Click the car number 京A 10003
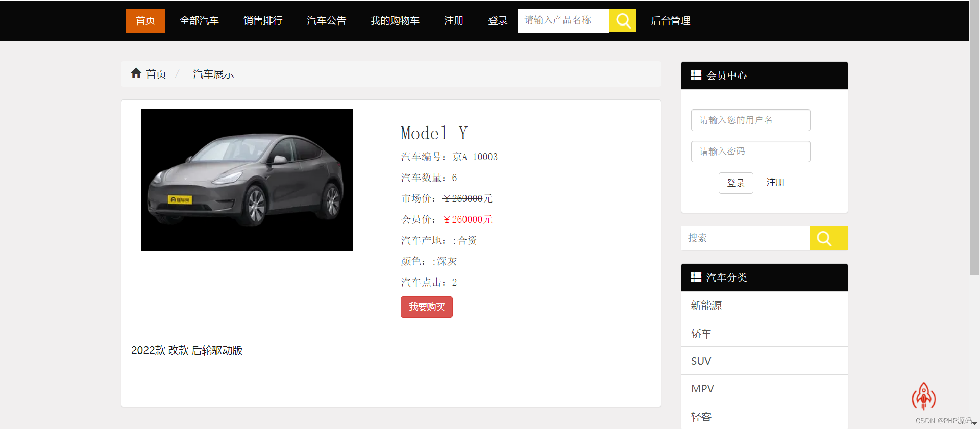This screenshot has height=429, width=980. 475,157
